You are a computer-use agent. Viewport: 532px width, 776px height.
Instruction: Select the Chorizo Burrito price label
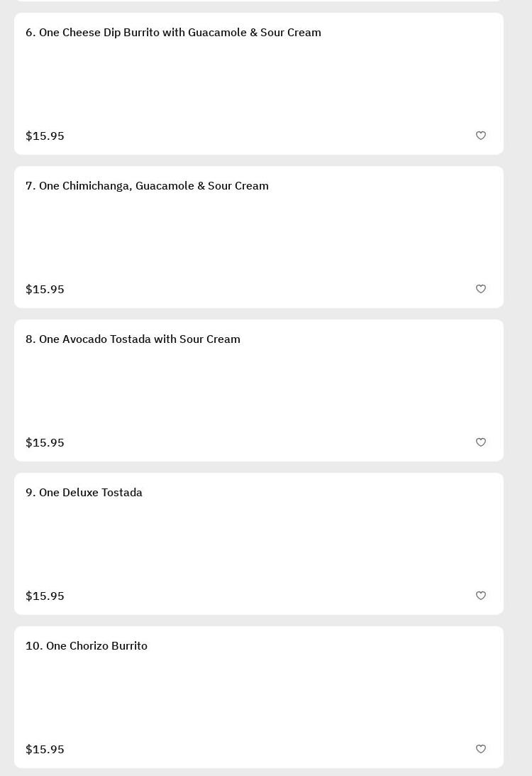click(x=45, y=750)
